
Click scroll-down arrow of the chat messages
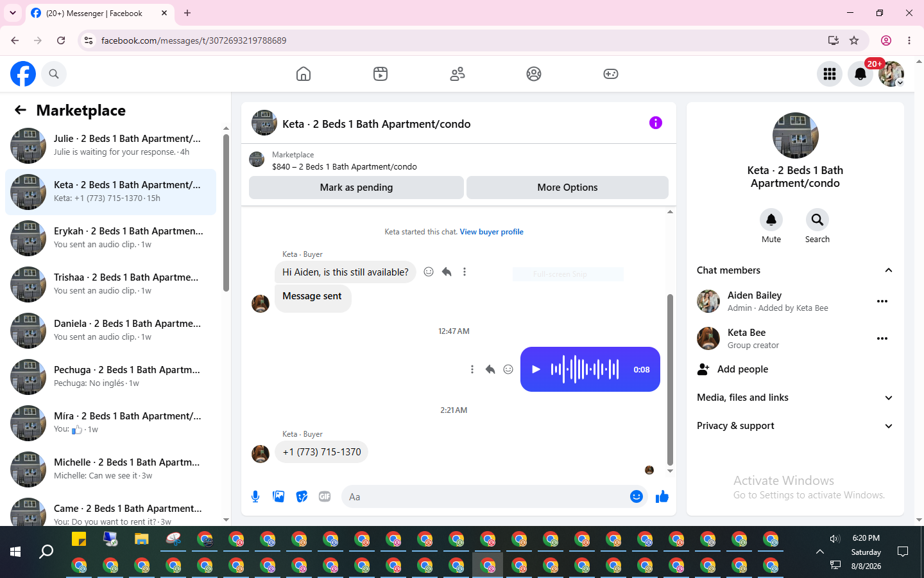coord(670,471)
